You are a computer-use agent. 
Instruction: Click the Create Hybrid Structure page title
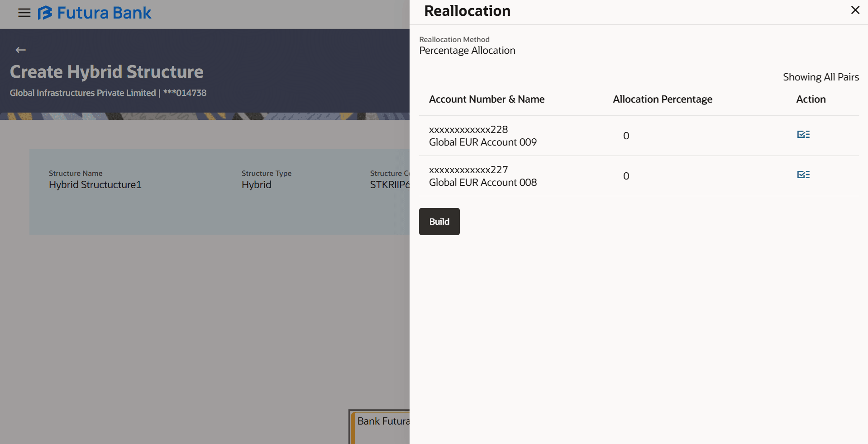[107, 72]
